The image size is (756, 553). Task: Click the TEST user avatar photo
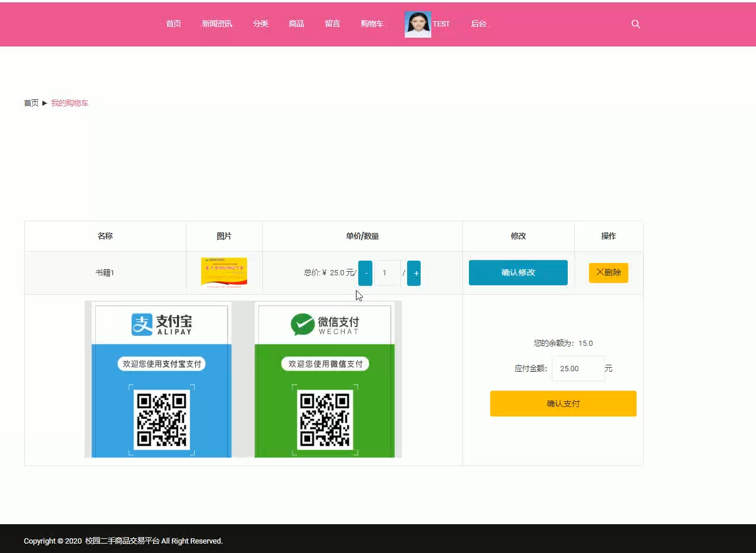(x=418, y=24)
